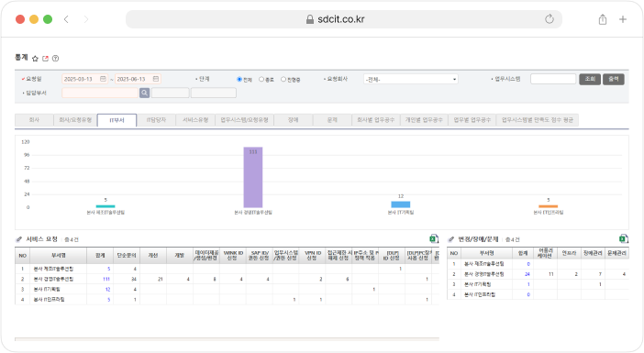Click the 문제관리 column header
Viewport: 644px width, 353px height.
[x=616, y=253]
